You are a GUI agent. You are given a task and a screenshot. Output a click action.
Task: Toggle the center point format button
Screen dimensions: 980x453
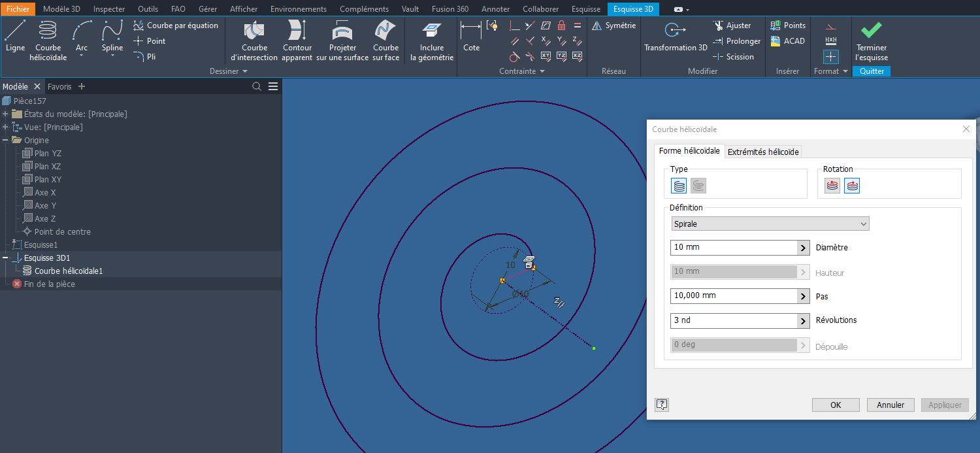(x=830, y=57)
